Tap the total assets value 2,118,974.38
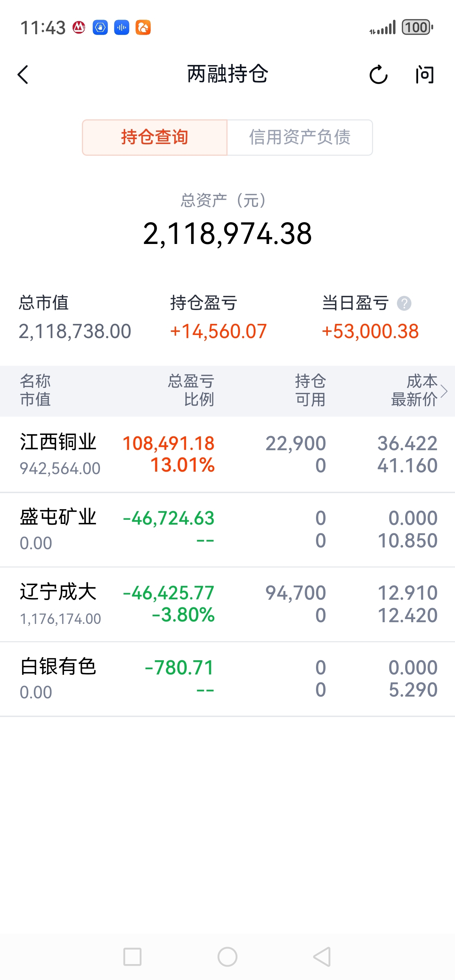Screen dimensions: 455x980 [x=227, y=234]
